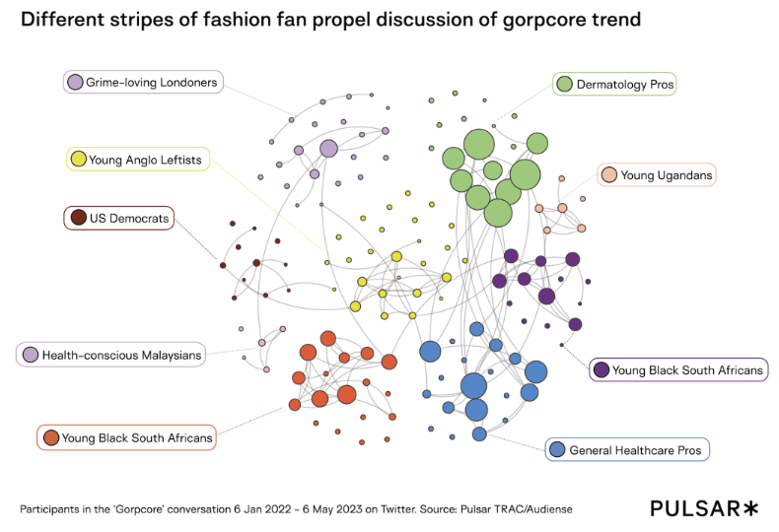Select the Dermatology Pros label text
Screen dimensions: 779x532
pyautogui.click(x=625, y=85)
